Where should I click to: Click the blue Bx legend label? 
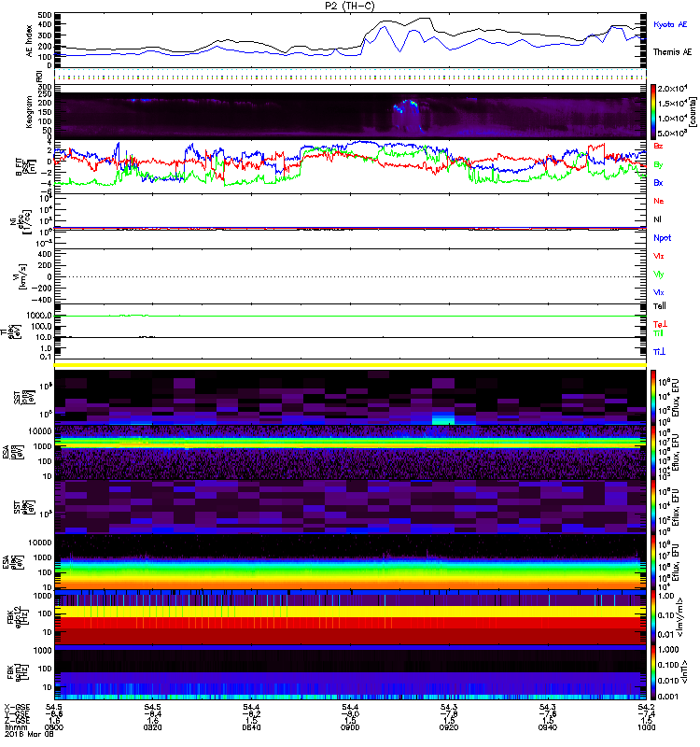tap(658, 183)
